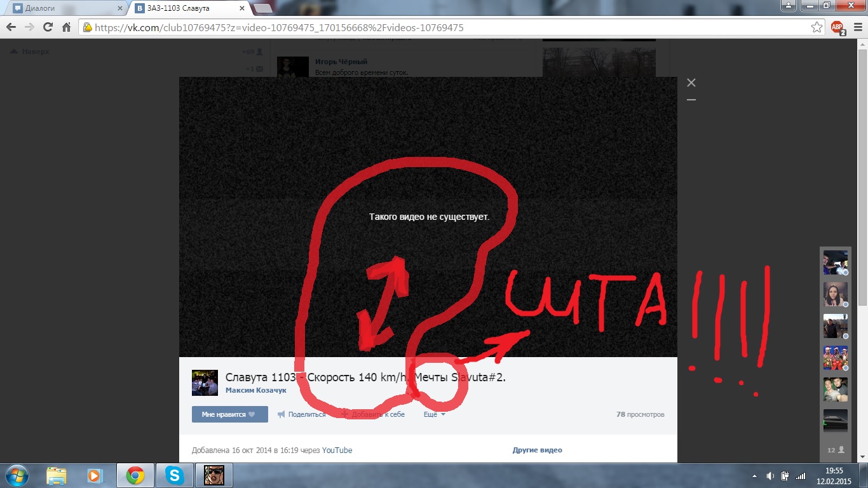The height and width of the screenshot is (488, 868).
Task: Expand the Ещё dropdown menu
Action: pyautogui.click(x=435, y=414)
